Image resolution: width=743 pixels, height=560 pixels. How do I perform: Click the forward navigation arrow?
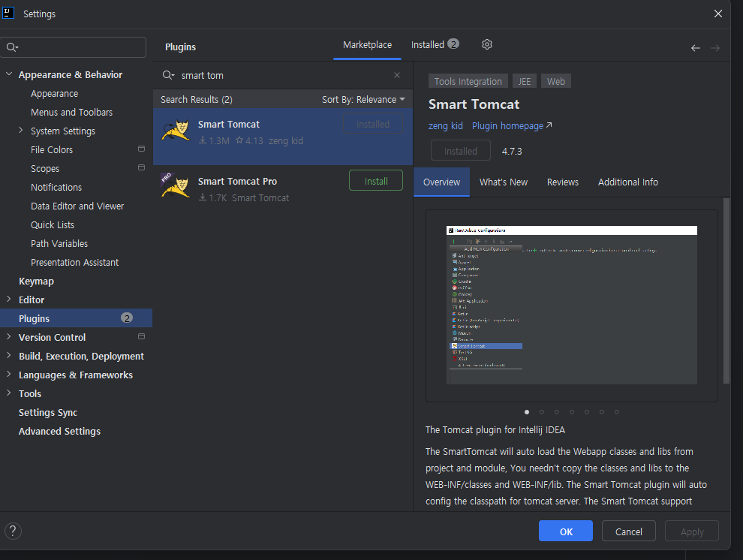pos(715,48)
